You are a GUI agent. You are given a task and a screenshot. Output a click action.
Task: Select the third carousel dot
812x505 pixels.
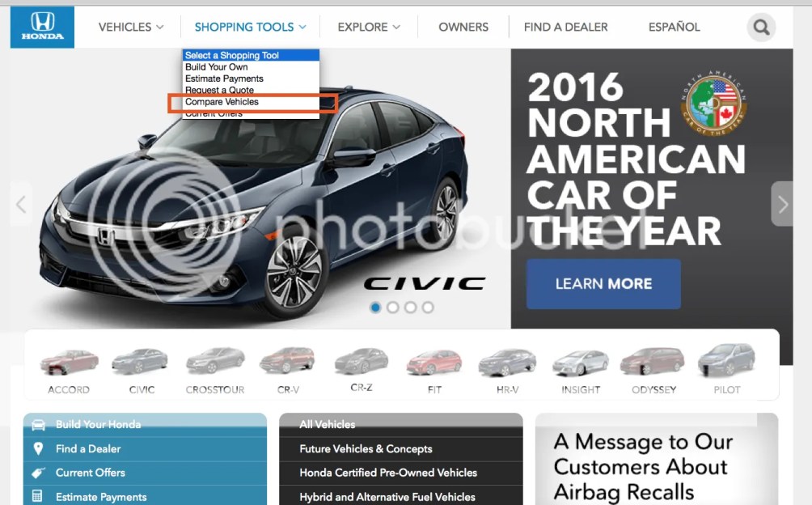pyautogui.click(x=411, y=308)
